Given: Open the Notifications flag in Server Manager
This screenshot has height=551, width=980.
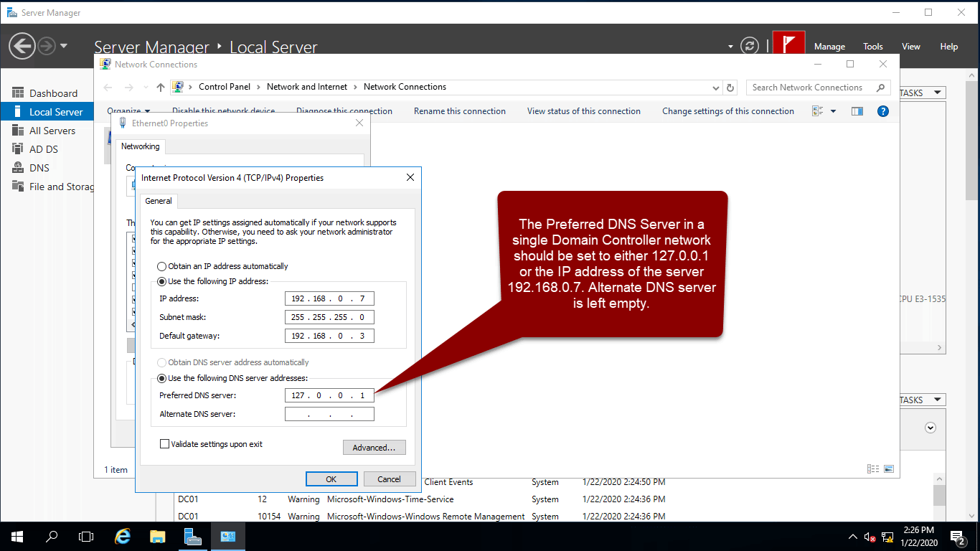Looking at the screenshot, I should pyautogui.click(x=789, y=44).
